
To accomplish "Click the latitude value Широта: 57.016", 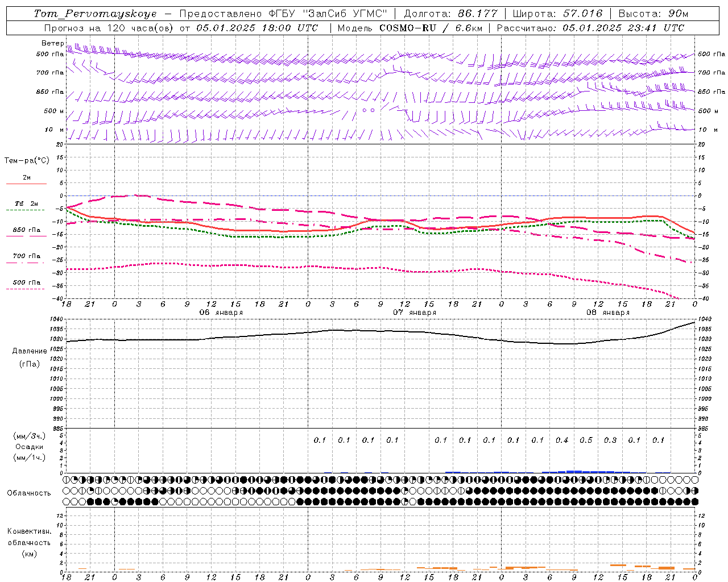I will coord(557,14).
